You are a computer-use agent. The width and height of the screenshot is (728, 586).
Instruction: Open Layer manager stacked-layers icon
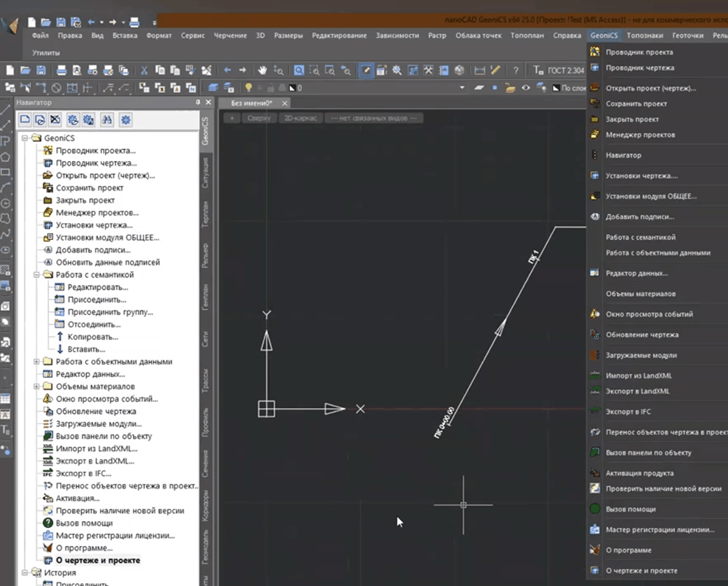pos(213,88)
